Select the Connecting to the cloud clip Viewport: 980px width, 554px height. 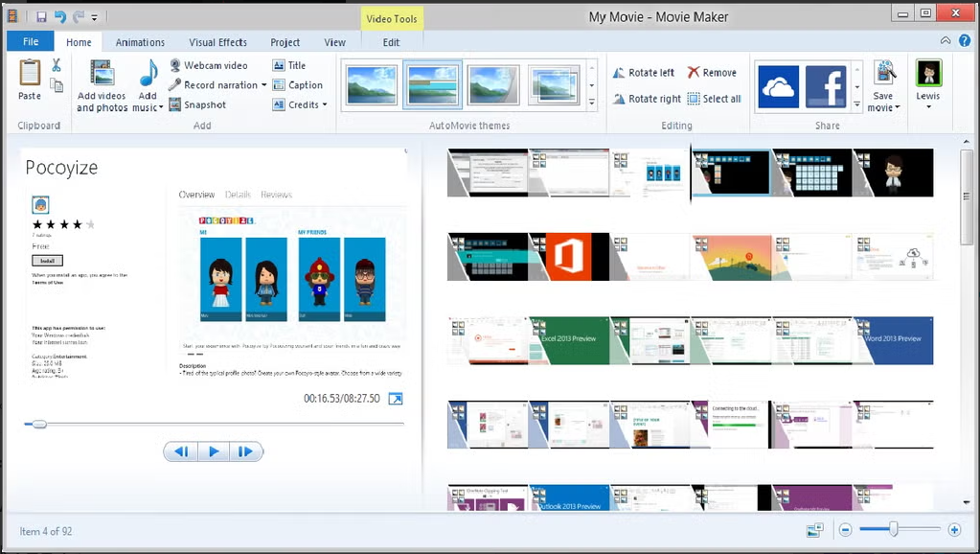[x=731, y=425]
